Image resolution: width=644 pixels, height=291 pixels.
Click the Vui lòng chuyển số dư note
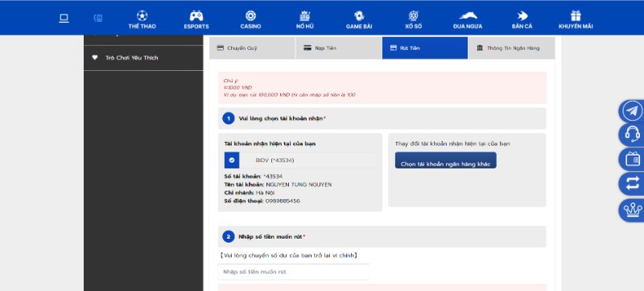289,256
